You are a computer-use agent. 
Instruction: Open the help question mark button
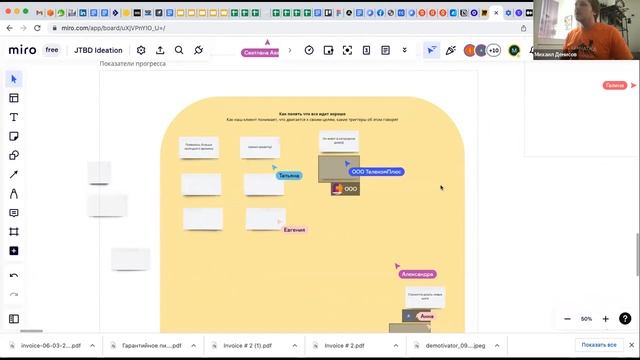[x=625, y=318]
